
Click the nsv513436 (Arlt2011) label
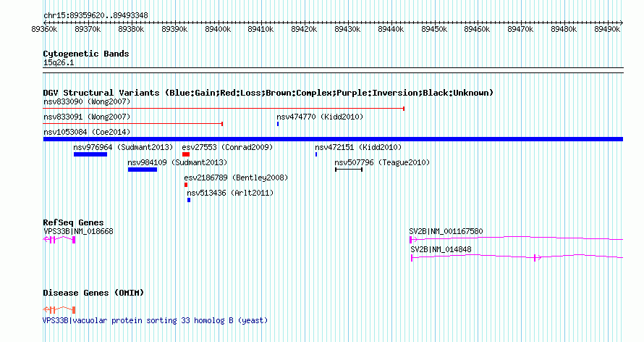[x=230, y=193]
